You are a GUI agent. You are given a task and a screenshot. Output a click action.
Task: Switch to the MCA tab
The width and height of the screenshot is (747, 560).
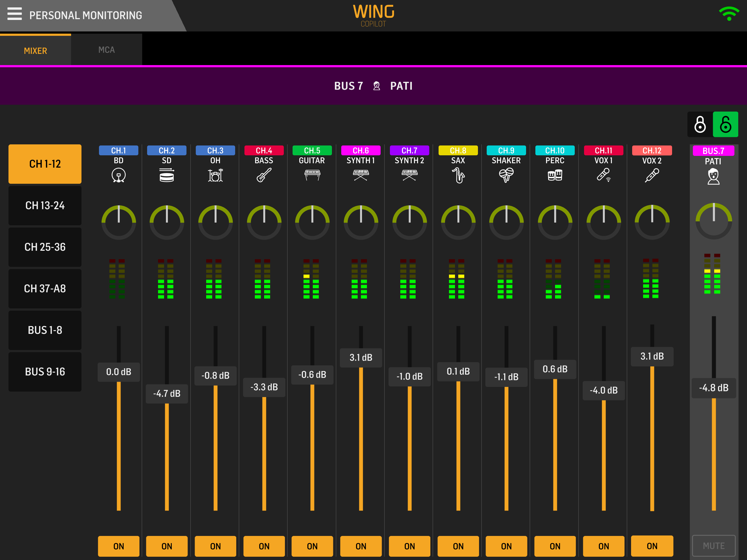pos(106,50)
